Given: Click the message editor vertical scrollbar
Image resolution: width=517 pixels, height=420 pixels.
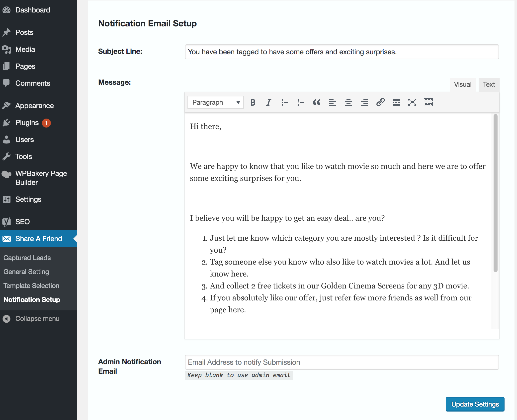Looking at the screenshot, I should pyautogui.click(x=495, y=193).
